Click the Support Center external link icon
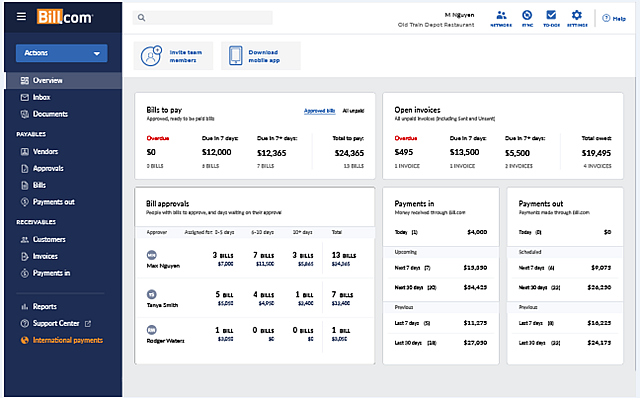The height and width of the screenshot is (398, 640). point(88,323)
